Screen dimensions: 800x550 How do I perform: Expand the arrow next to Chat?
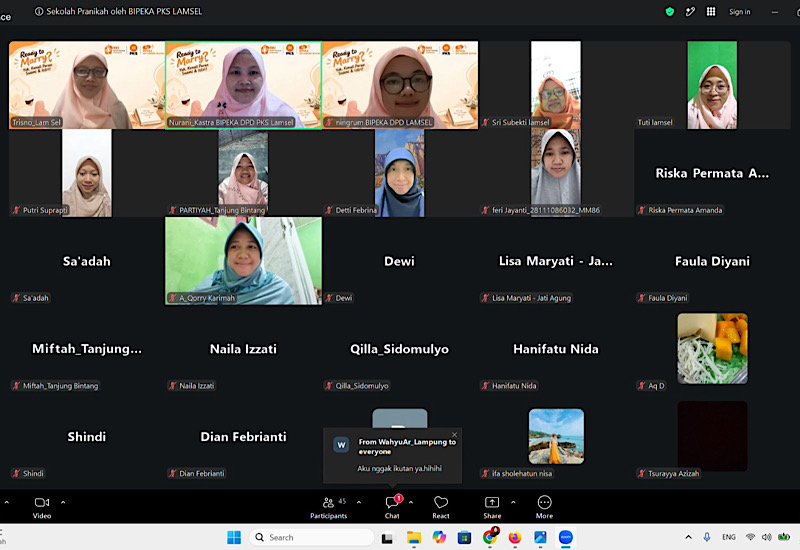[x=411, y=503]
